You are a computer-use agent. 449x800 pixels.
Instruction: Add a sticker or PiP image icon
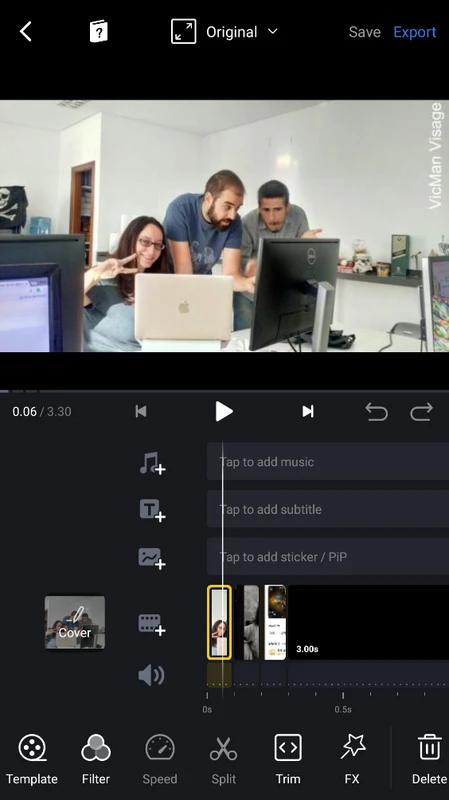click(152, 558)
